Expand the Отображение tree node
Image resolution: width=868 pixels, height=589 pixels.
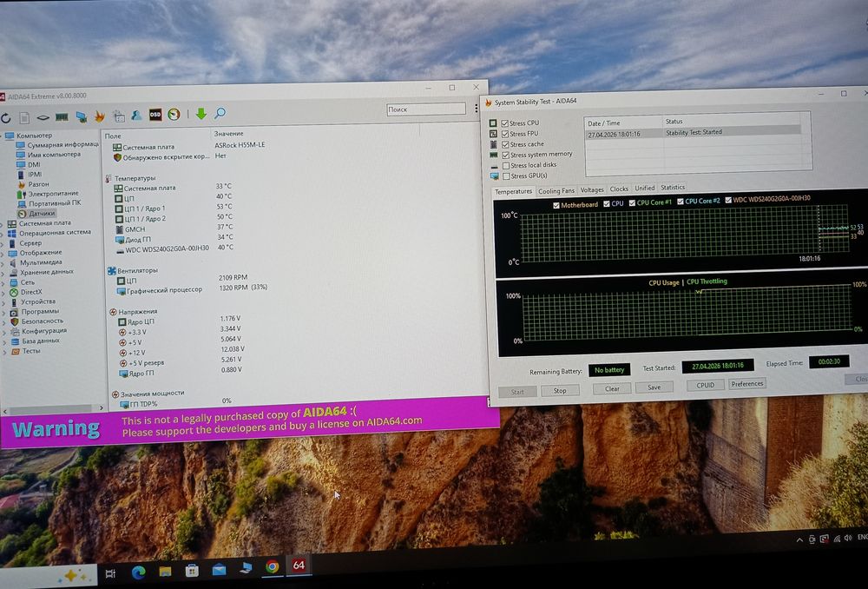click(2, 253)
